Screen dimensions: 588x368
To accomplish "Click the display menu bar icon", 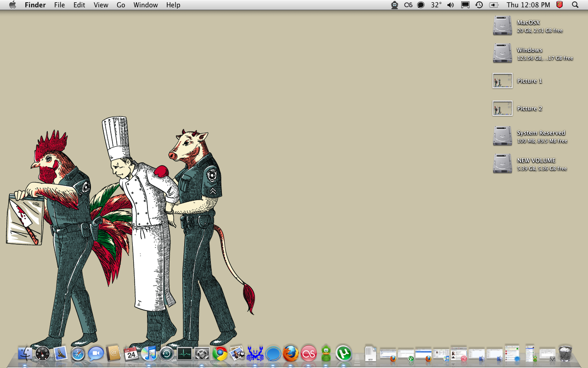I will 465,5.
